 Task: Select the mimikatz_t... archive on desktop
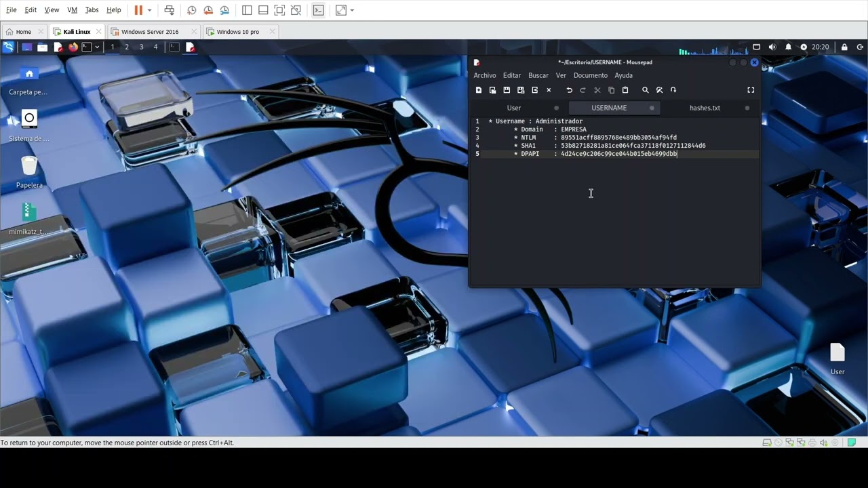pyautogui.click(x=28, y=219)
